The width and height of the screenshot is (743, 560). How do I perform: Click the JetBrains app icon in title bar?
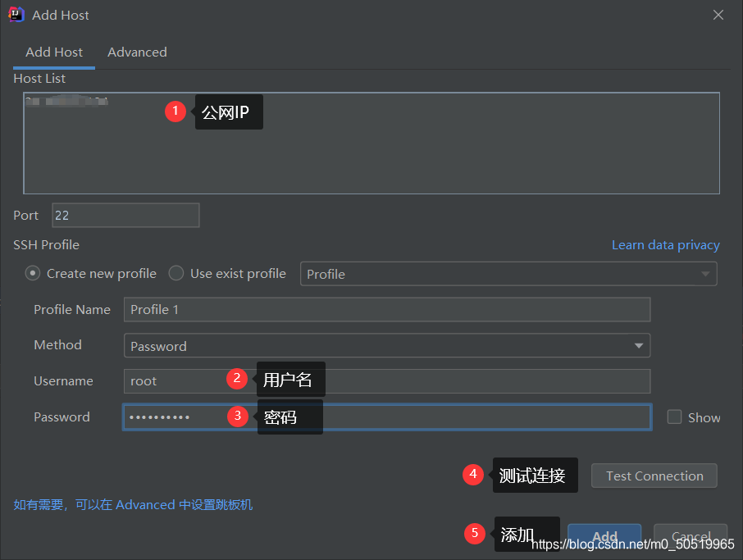(16, 15)
